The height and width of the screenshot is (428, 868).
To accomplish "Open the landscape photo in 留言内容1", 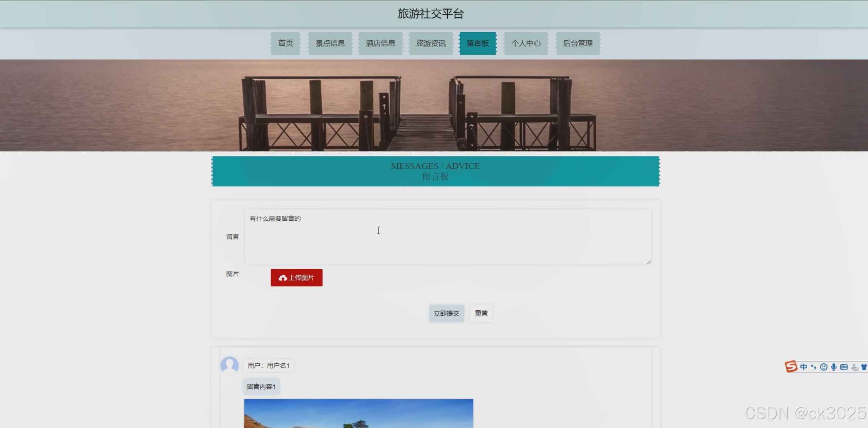I will pyautogui.click(x=358, y=413).
